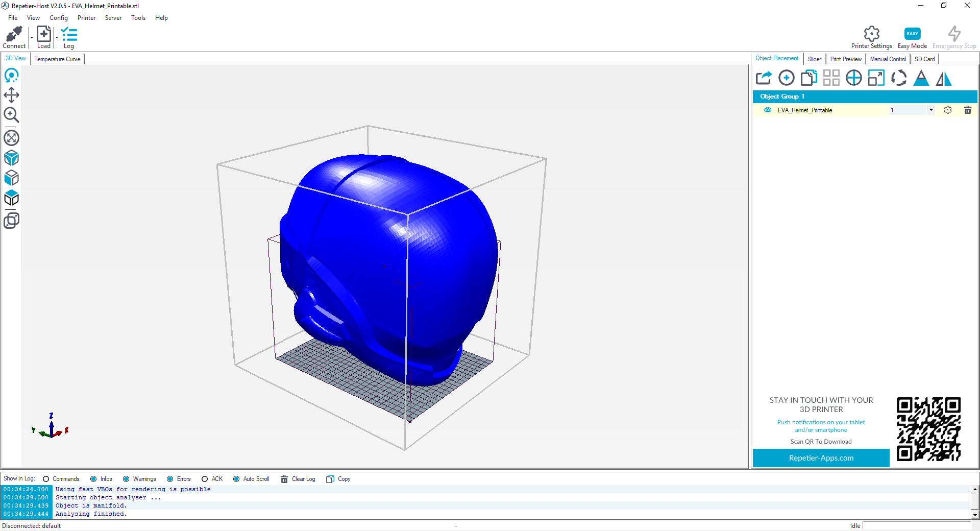Open the Rotate object tool
The width and height of the screenshot is (980, 531).
[x=899, y=78]
